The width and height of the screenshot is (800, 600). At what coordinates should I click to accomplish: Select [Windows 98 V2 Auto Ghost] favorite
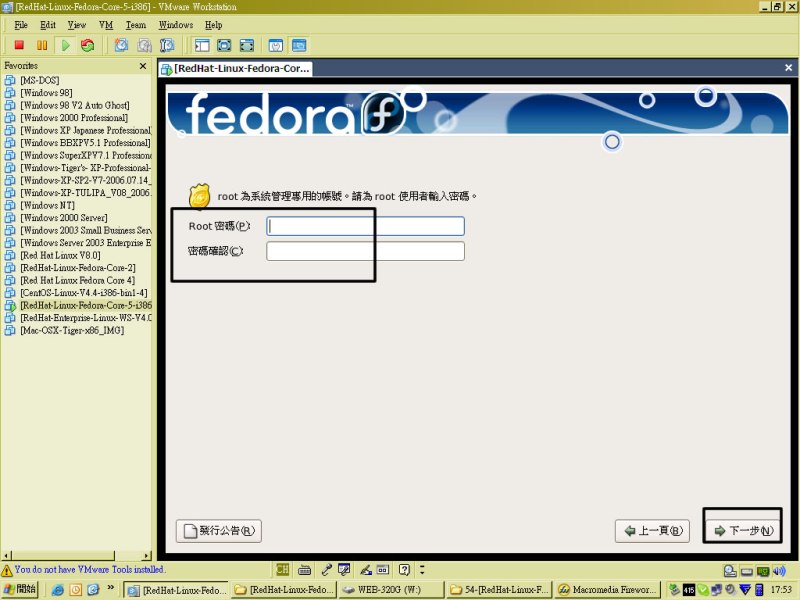point(74,105)
